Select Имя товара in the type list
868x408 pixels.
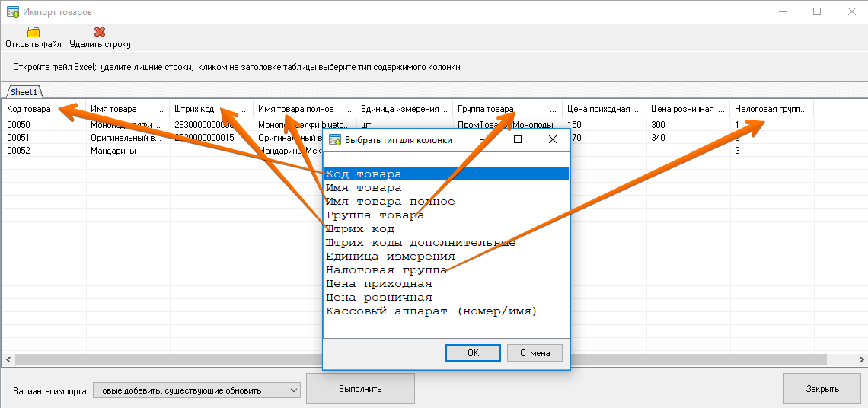[x=446, y=188]
